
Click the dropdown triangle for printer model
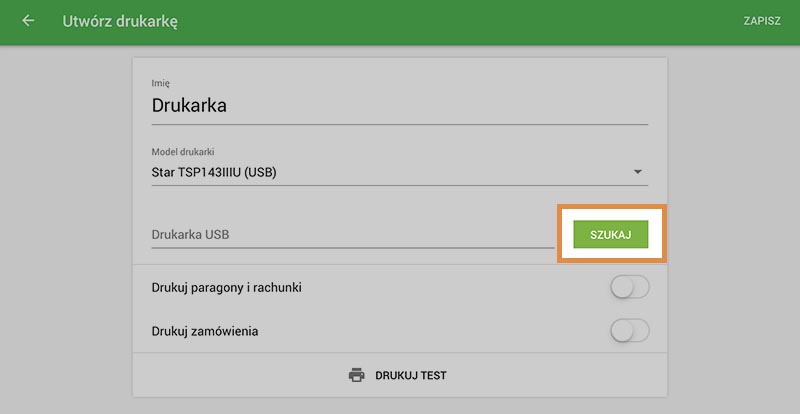638,172
